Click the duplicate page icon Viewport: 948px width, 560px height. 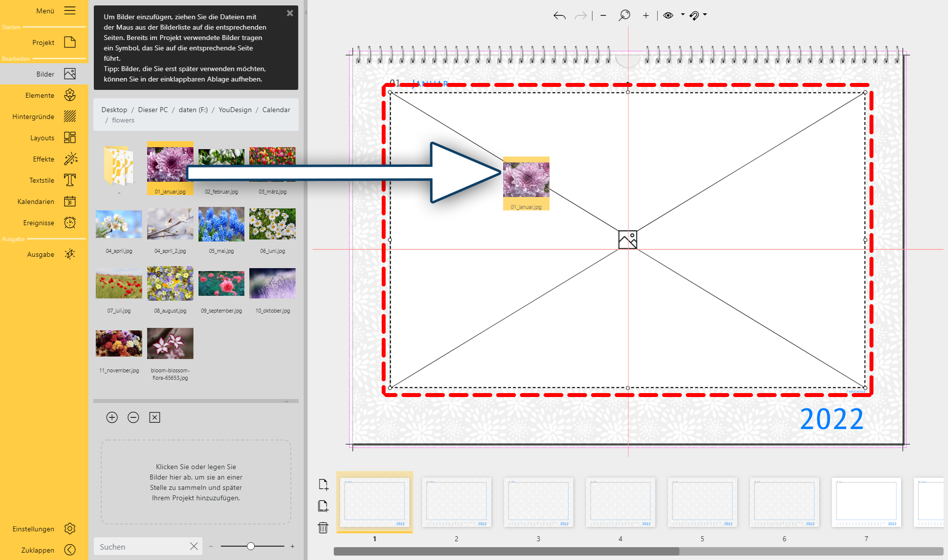coord(323,506)
